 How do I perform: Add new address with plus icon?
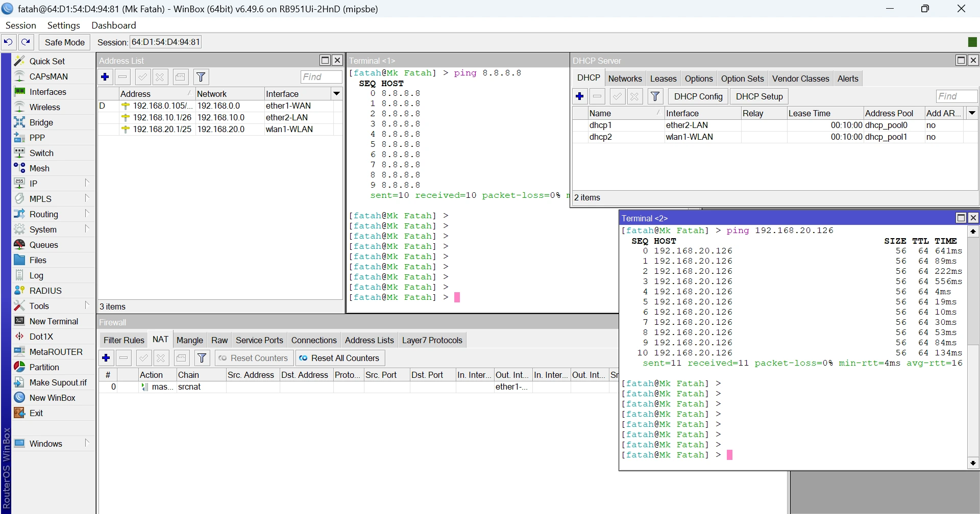click(105, 77)
